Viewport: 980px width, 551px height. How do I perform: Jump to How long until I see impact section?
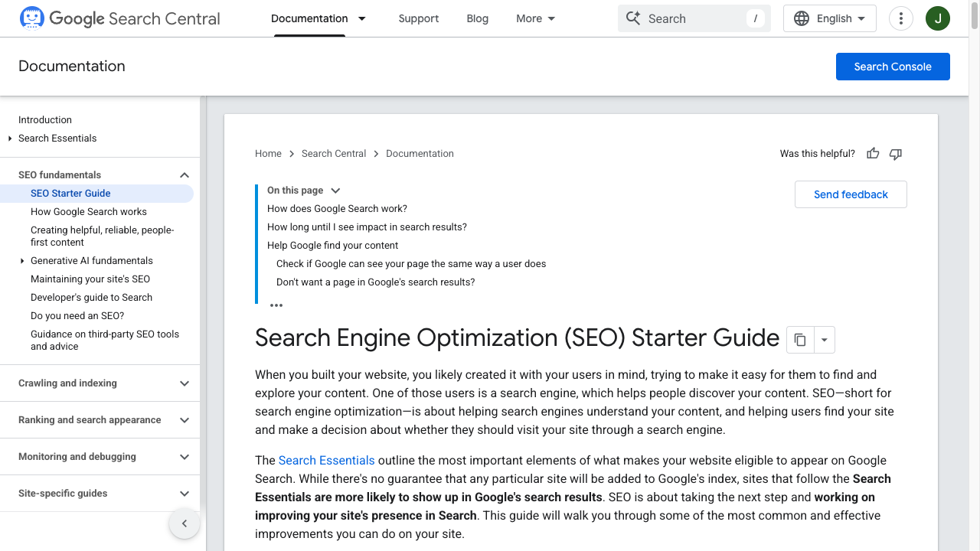coord(367,227)
